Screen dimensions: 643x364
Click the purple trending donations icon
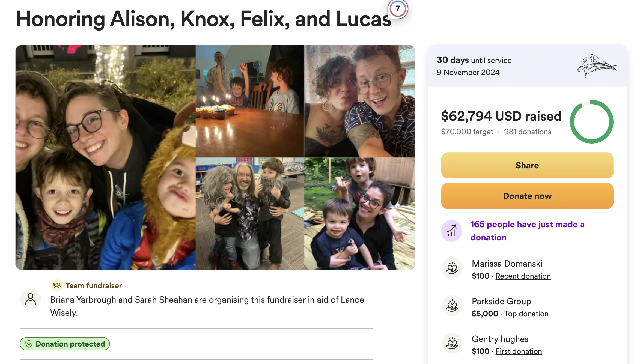(x=451, y=231)
